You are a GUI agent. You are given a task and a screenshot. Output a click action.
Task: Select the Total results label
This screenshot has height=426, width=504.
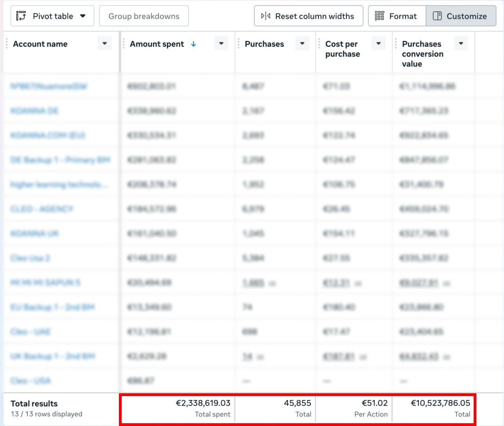34,404
